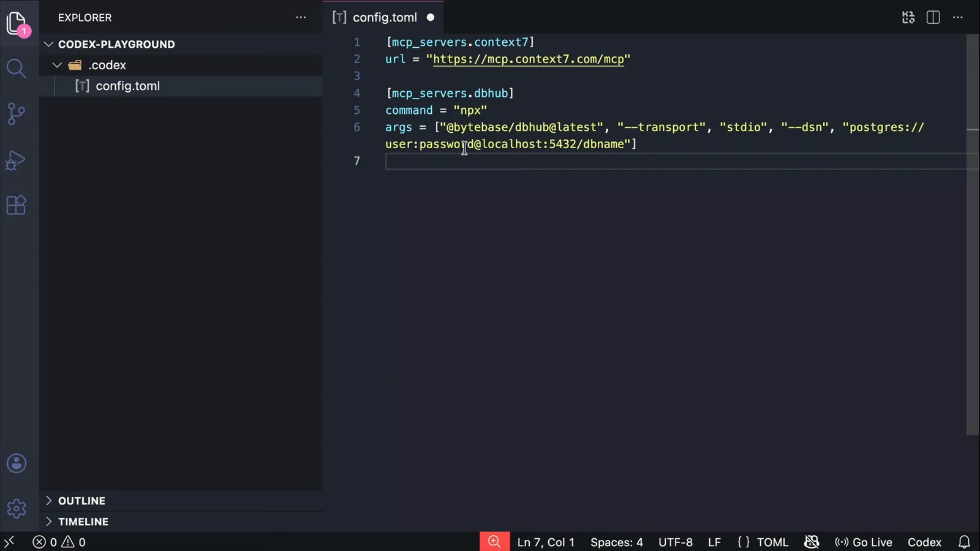Split the editor to the right
The image size is (980, 551).
click(x=933, y=17)
